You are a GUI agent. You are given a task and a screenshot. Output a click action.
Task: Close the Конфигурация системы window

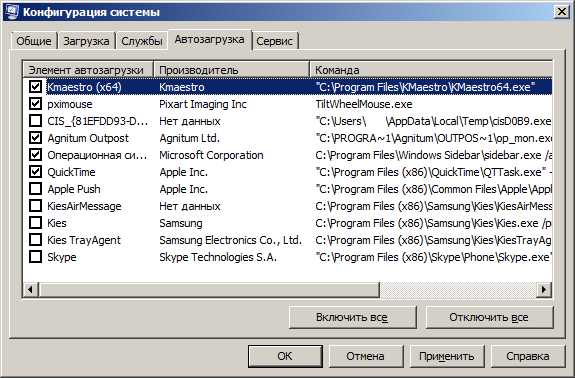tap(562, 12)
